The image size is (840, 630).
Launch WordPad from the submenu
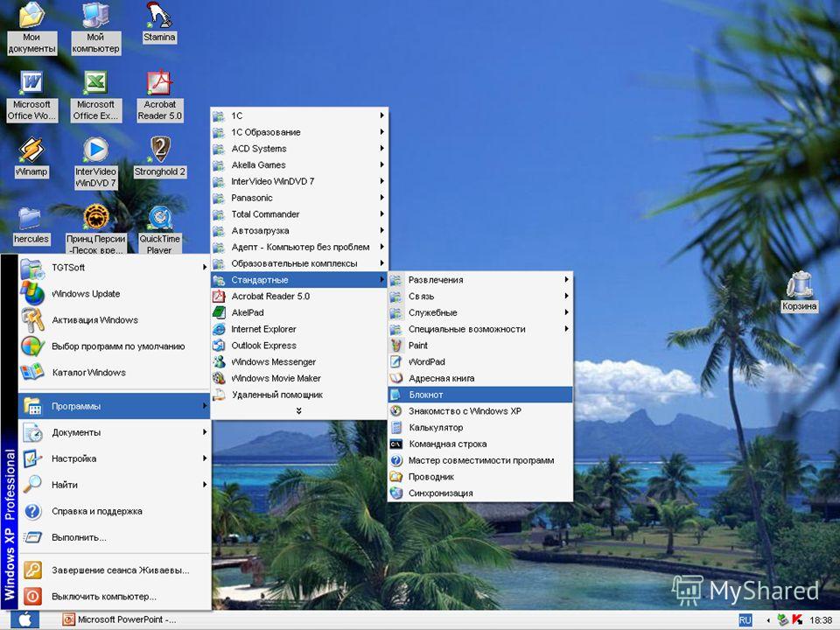click(x=480, y=362)
